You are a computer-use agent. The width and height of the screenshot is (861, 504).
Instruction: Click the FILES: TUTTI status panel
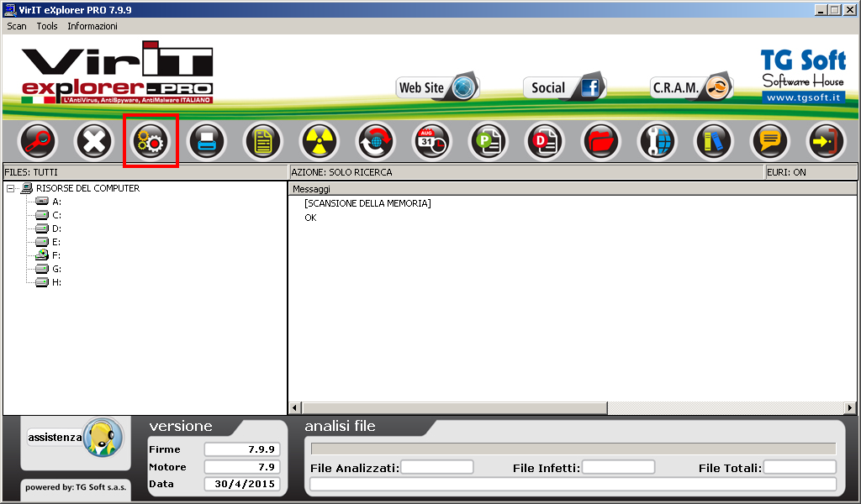pos(145,172)
